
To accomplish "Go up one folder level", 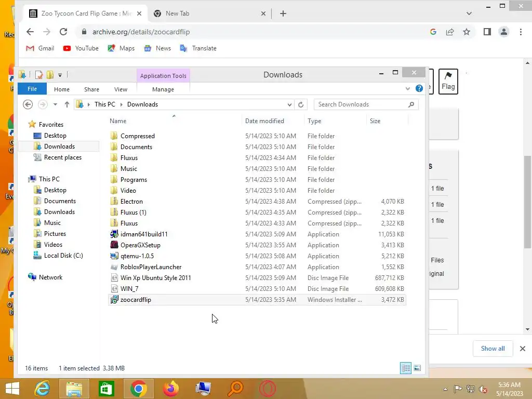I will 67,104.
